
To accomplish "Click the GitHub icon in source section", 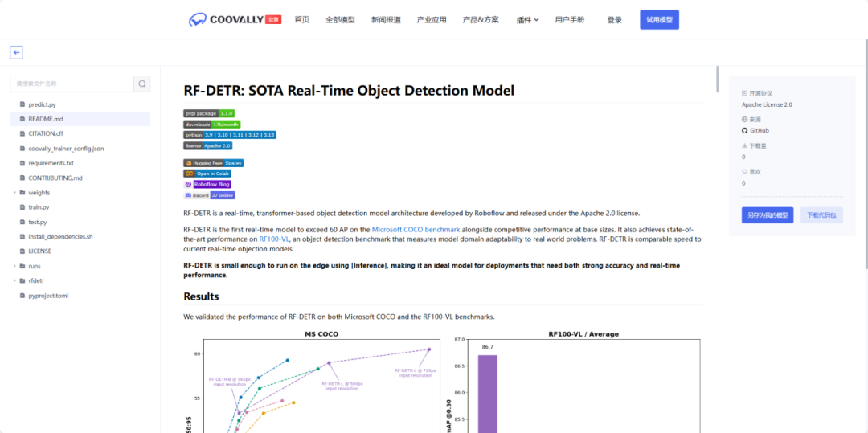I will coord(744,130).
